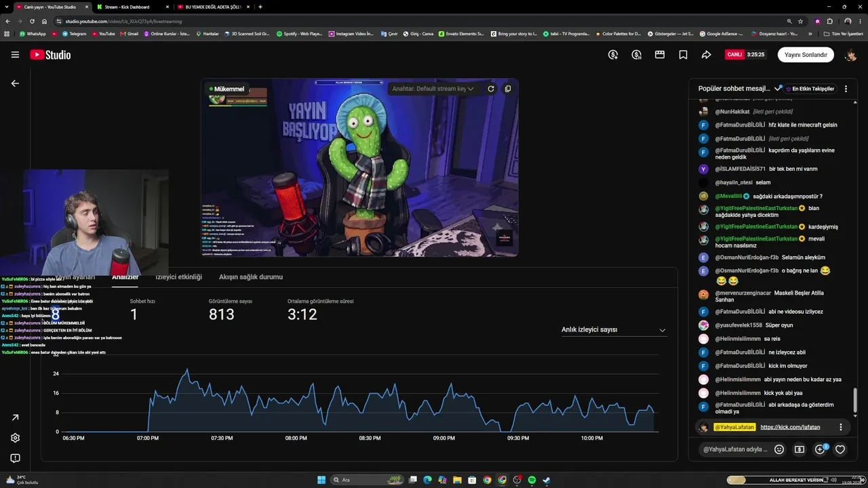868x488 pixels.
Task: Click the dollar pause ad-break icon
Action: click(x=636, y=55)
